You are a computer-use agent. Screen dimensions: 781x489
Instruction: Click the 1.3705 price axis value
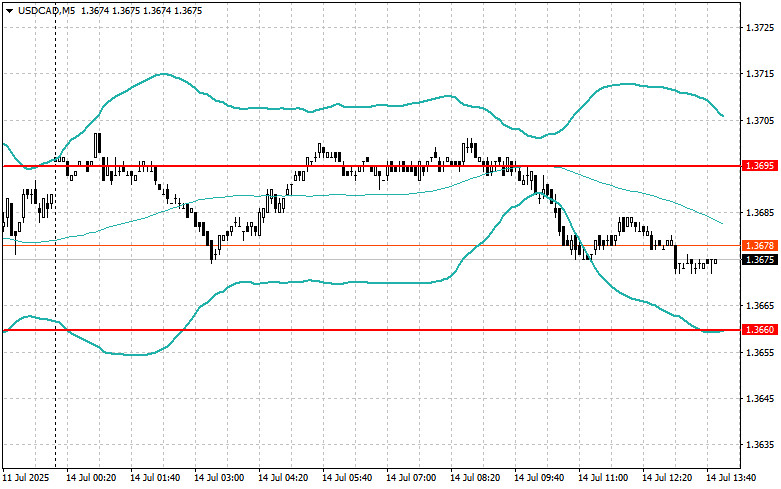[x=760, y=120]
